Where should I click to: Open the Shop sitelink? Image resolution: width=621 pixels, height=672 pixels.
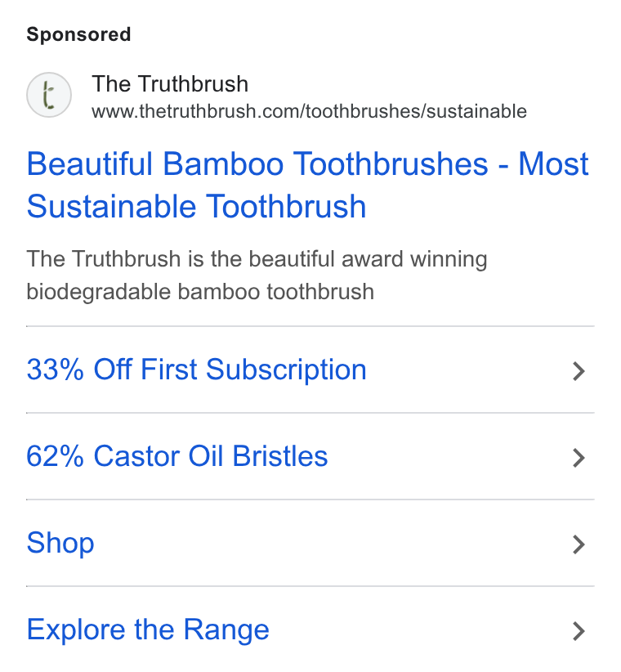coord(60,543)
